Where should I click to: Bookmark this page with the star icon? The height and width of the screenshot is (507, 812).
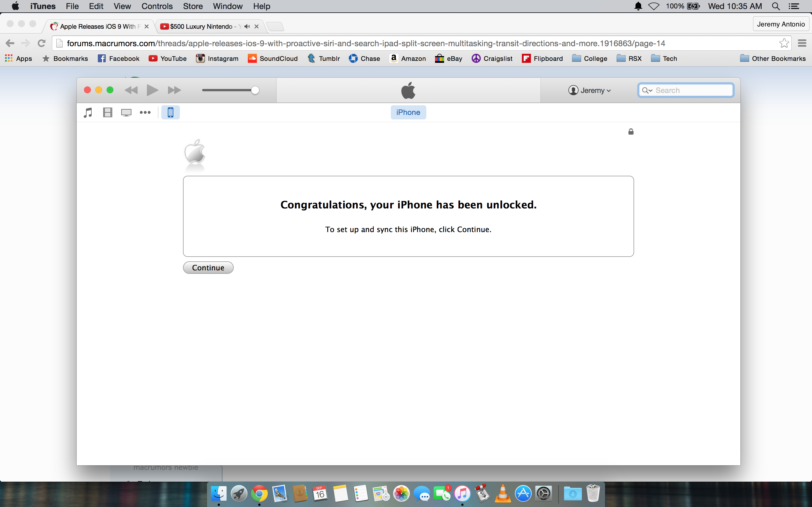click(x=784, y=43)
